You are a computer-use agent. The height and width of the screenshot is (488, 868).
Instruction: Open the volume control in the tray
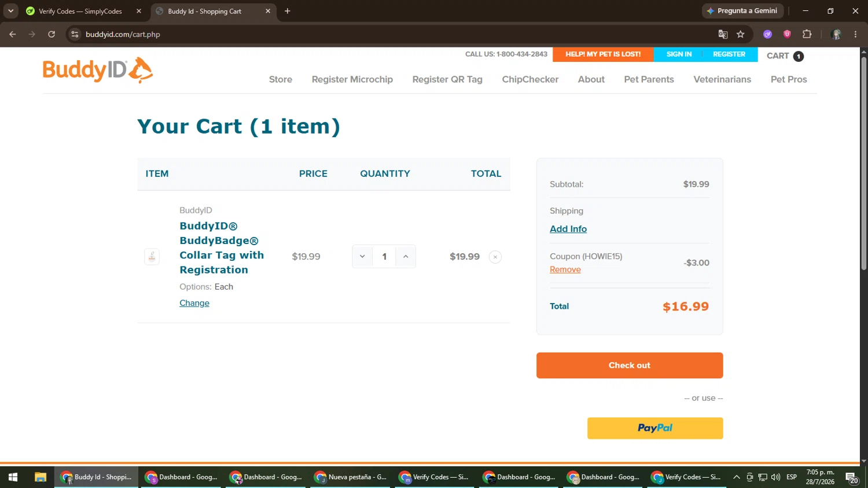[x=776, y=477]
